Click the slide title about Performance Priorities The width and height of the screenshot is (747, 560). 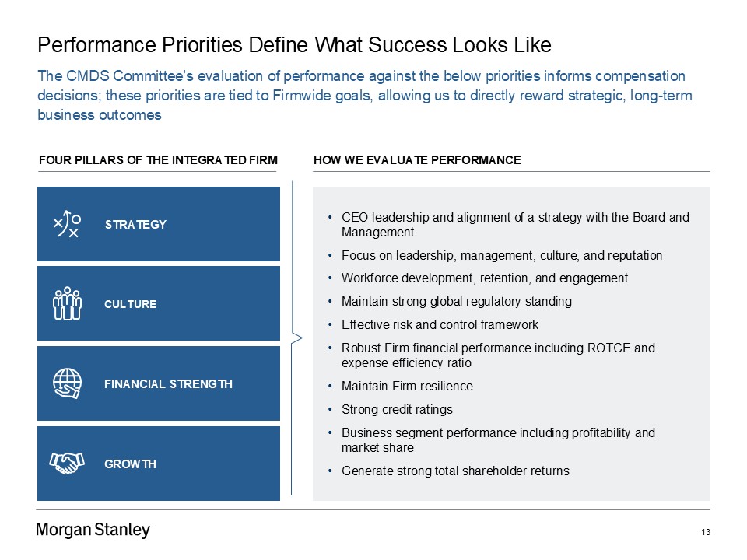point(294,45)
